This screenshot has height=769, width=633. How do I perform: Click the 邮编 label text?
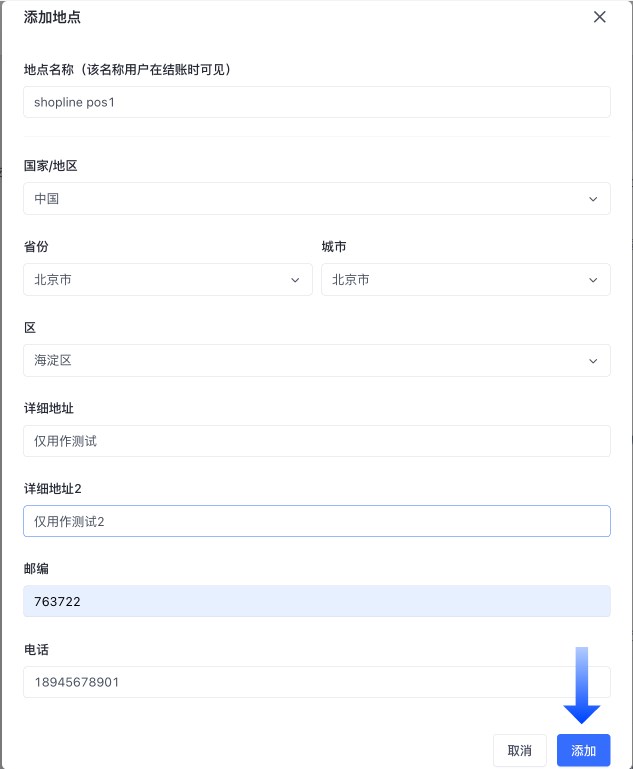tap(36, 569)
